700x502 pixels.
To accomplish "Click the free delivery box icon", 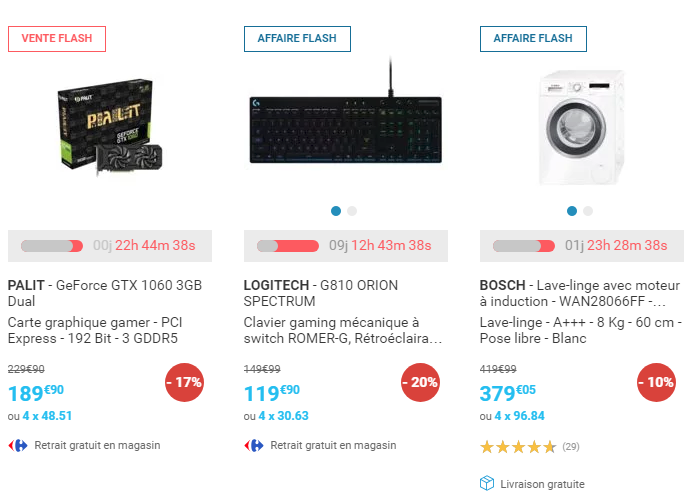I will click(x=487, y=483).
